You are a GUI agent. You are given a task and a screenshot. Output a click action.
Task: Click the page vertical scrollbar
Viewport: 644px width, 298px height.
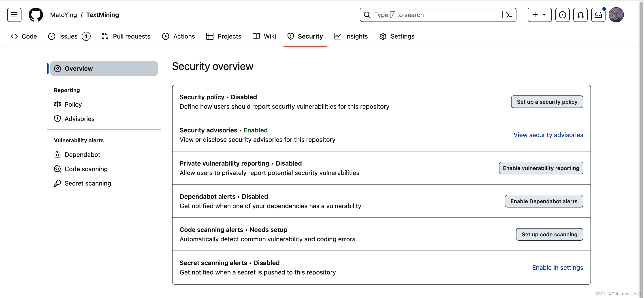coord(641,149)
